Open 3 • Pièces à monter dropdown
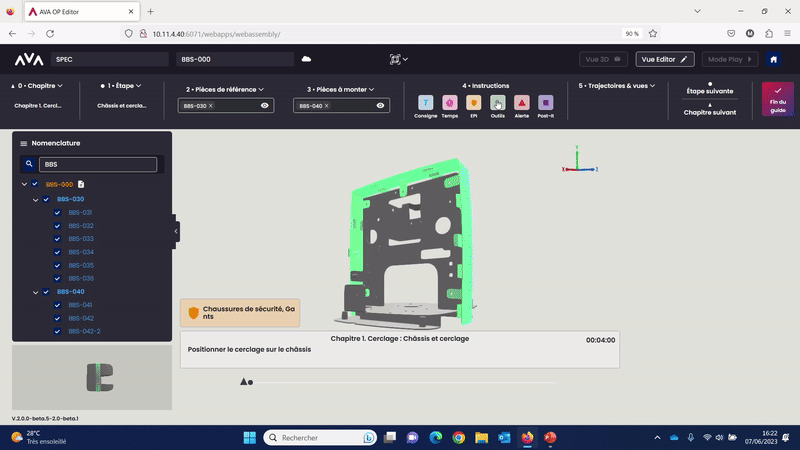The width and height of the screenshot is (800, 450). pyautogui.click(x=341, y=89)
